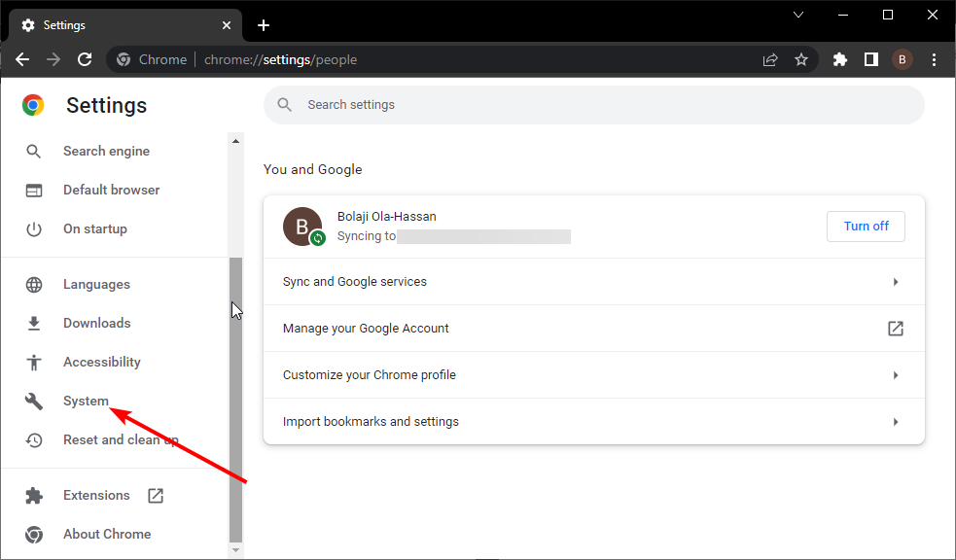Click the Bolaji Ola-Hassan account name
956x560 pixels.
(386, 217)
